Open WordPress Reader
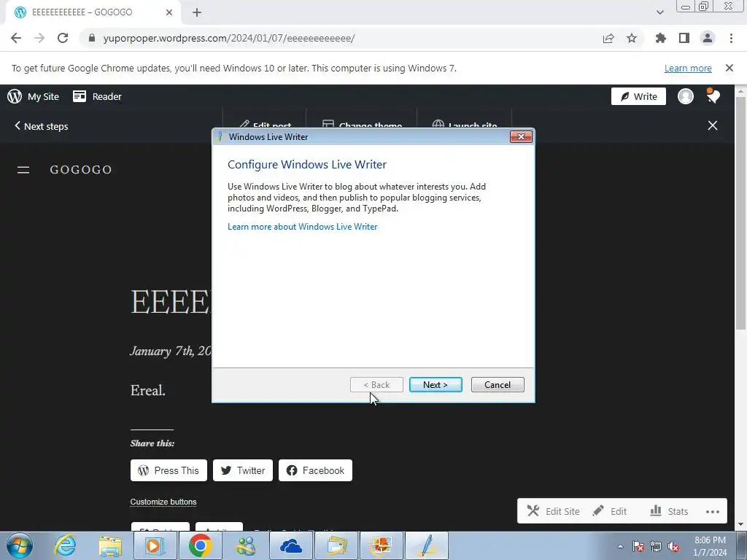Image resolution: width=747 pixels, height=560 pixels. click(97, 97)
